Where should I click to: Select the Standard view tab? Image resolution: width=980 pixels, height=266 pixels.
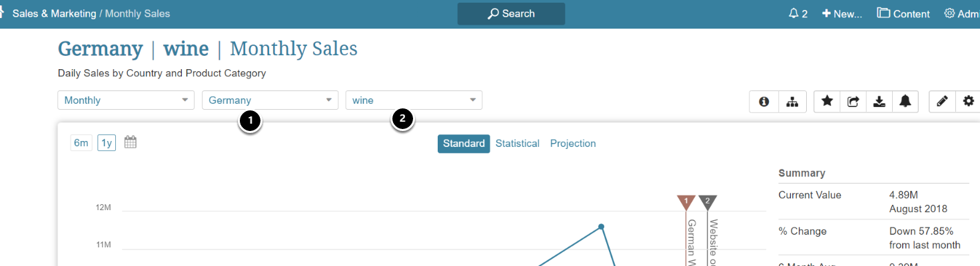point(464,144)
